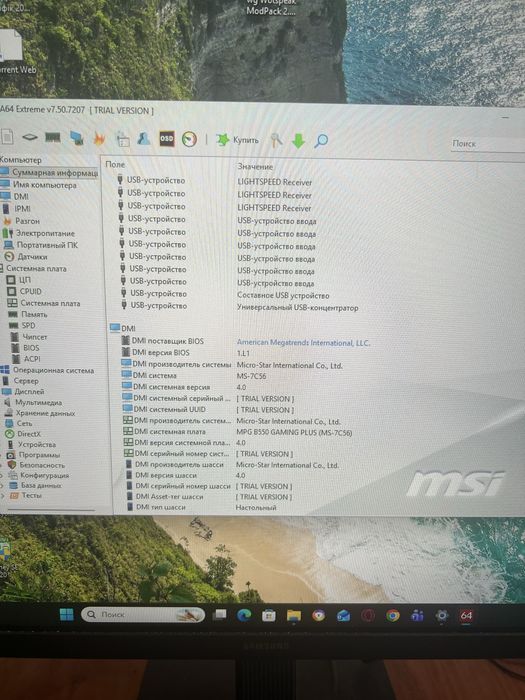Image resolution: width=525 pixels, height=700 pixels.
Task: Open Windows Settings gear on taskbar
Action: [x=442, y=616]
